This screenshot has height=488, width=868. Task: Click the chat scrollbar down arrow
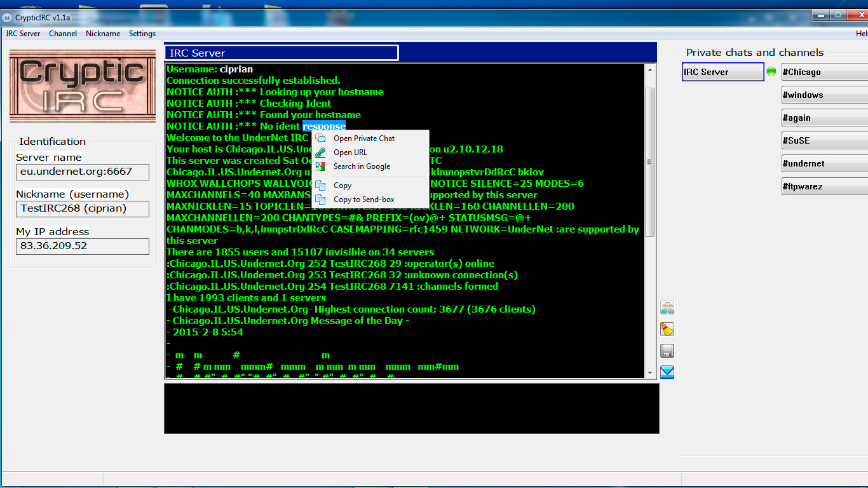649,373
